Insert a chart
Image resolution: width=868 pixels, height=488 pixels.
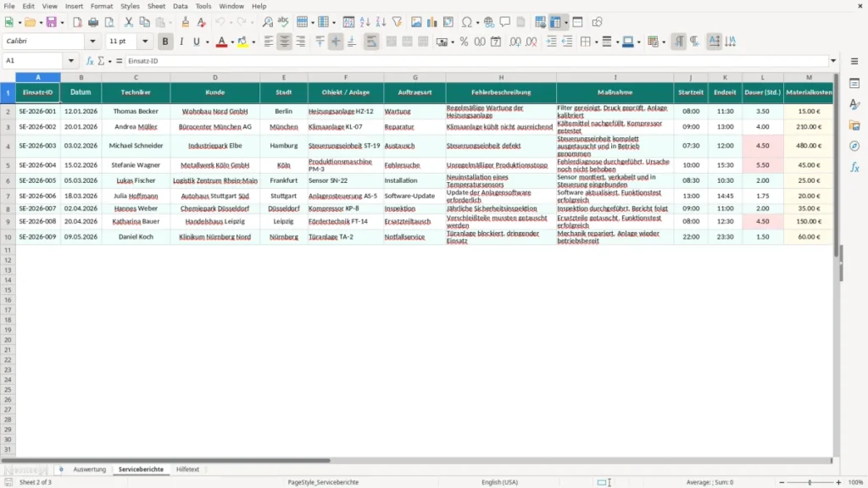tap(432, 22)
